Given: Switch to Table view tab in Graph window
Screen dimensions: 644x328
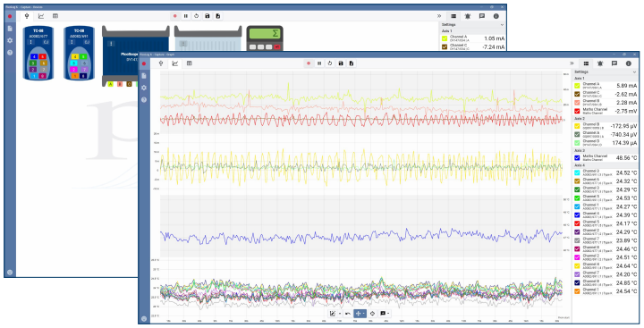Looking at the screenshot, I should coord(189,63).
